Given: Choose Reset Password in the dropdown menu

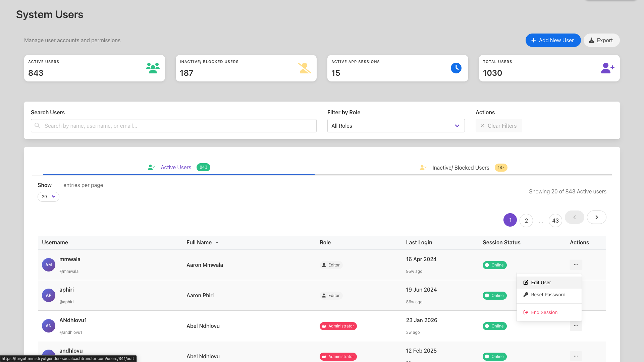Looking at the screenshot, I should click(548, 295).
